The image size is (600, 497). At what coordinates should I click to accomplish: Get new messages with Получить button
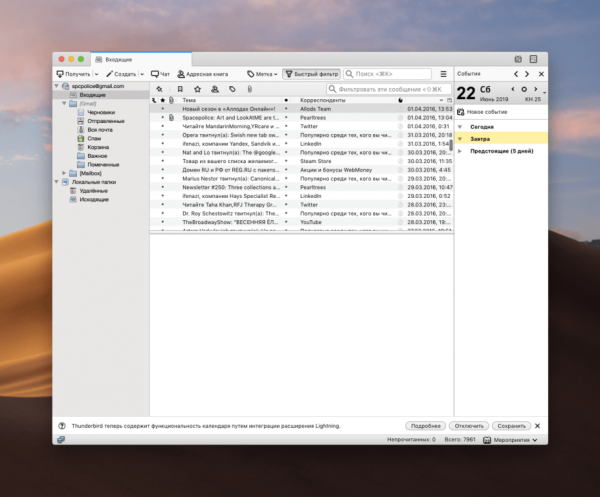point(73,74)
